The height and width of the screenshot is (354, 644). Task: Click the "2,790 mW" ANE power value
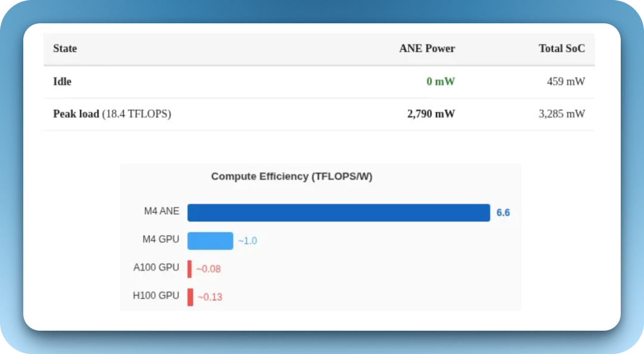click(x=431, y=114)
